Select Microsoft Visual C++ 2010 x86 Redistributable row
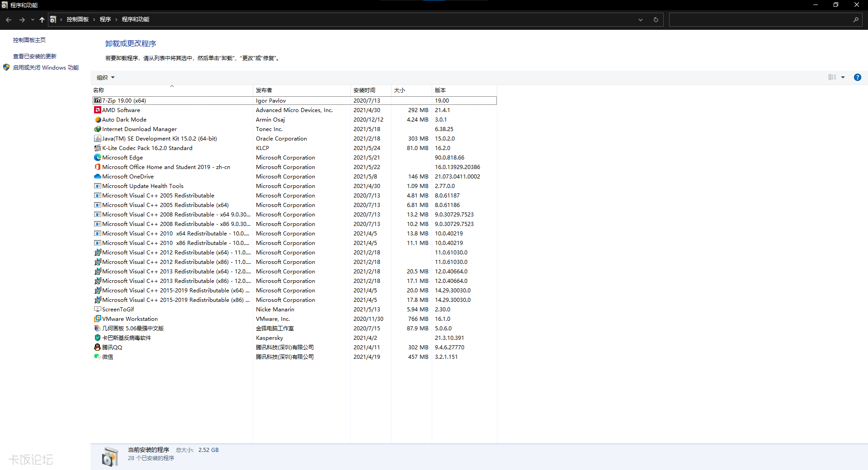 pos(295,243)
